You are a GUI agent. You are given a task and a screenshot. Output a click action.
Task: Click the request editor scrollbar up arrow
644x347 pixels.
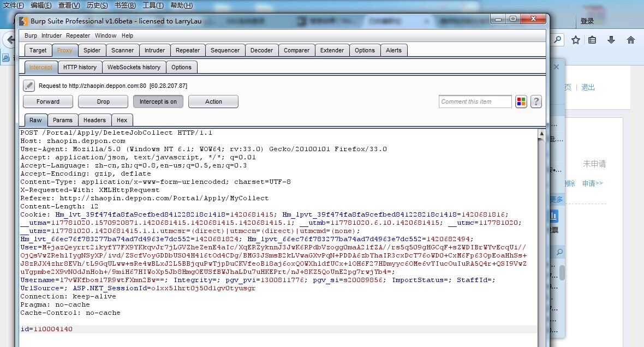tap(541, 134)
